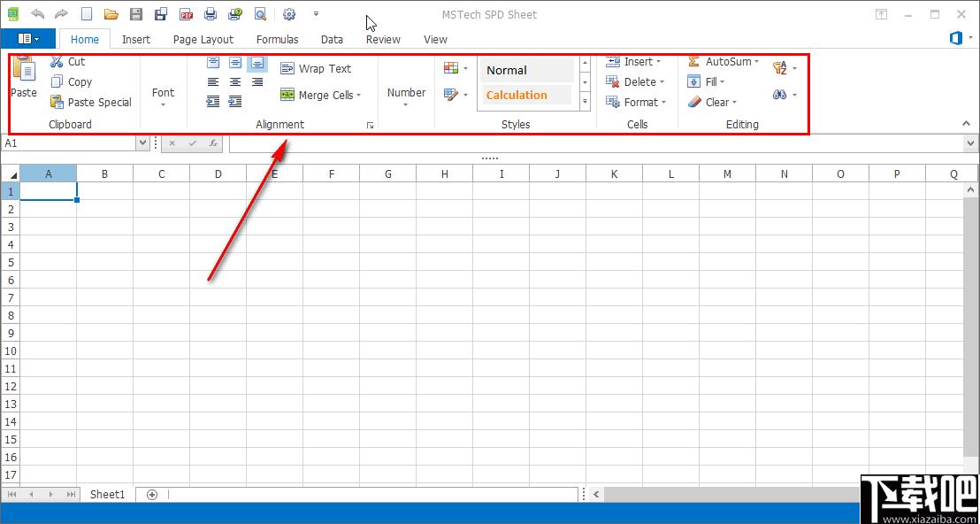Click the Print icon in quick toolbar
Viewport: 980px width, 524px height.
211,14
